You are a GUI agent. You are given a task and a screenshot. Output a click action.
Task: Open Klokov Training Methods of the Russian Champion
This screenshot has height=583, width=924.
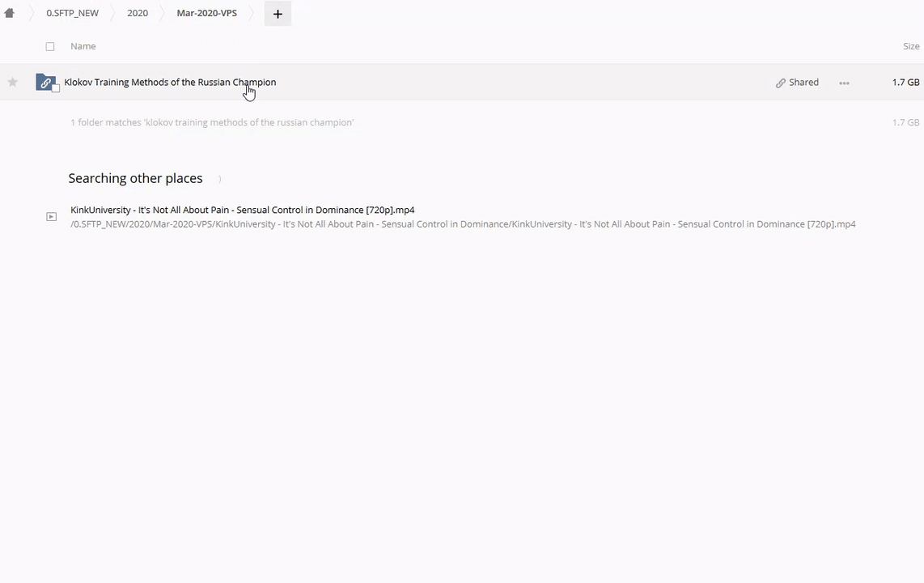[170, 82]
